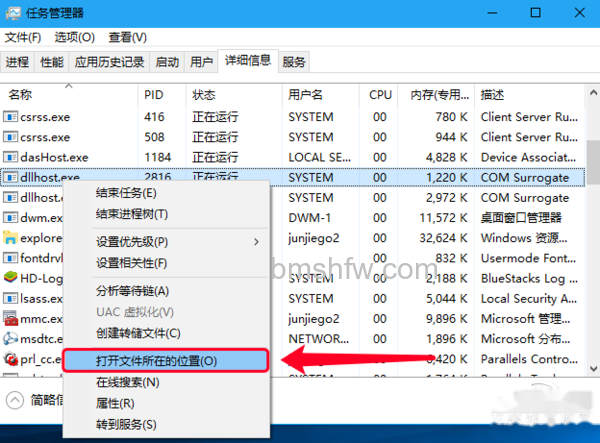The height and width of the screenshot is (443, 600).
Task: Click the dasHost.exe process icon
Action: 10,157
